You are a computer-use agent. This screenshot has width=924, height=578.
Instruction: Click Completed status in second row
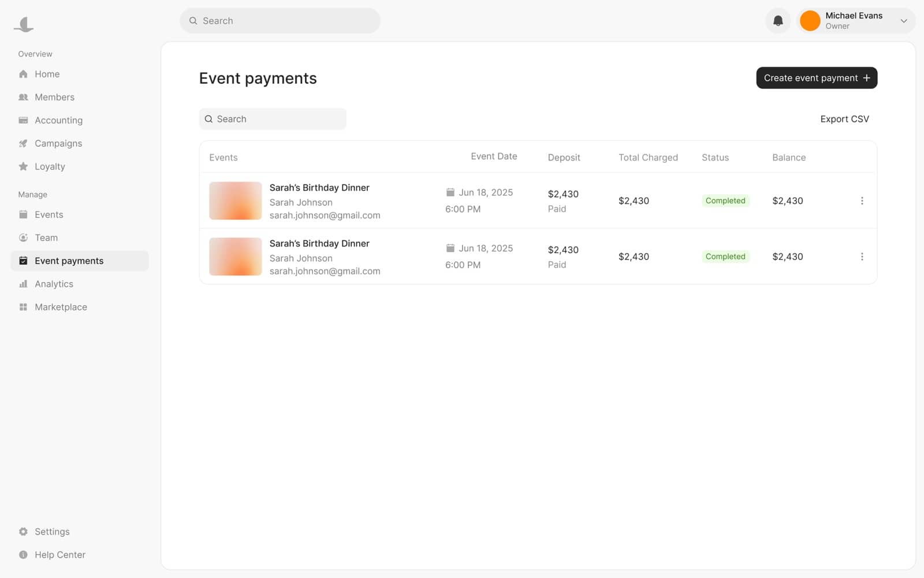tap(725, 257)
